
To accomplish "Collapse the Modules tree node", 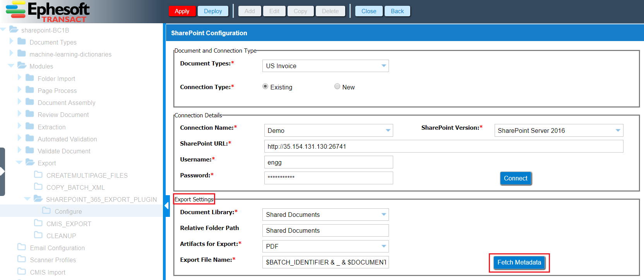I will click(x=11, y=66).
